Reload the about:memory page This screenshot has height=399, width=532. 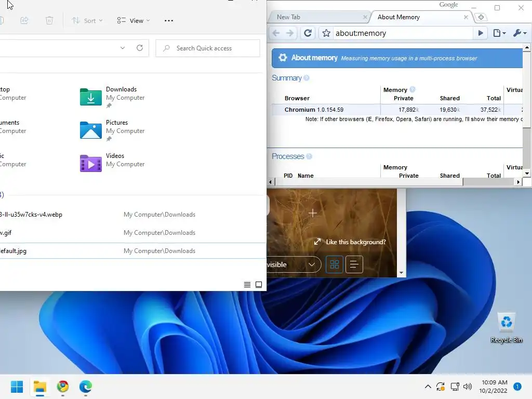coord(308,33)
